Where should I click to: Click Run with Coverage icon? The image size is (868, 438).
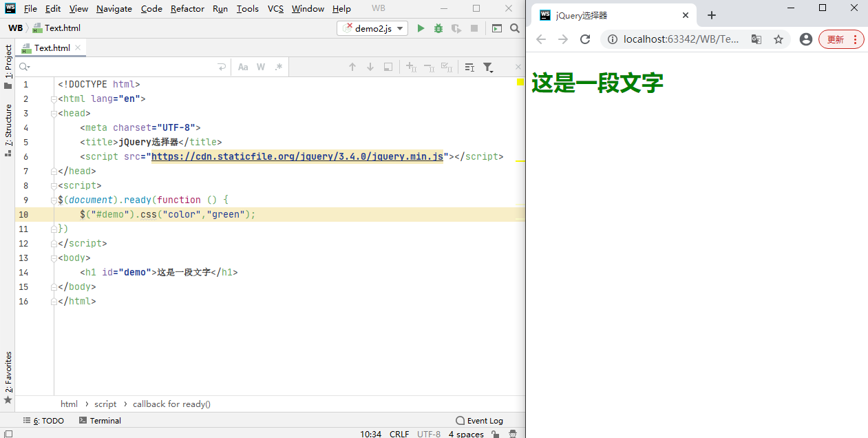point(456,28)
